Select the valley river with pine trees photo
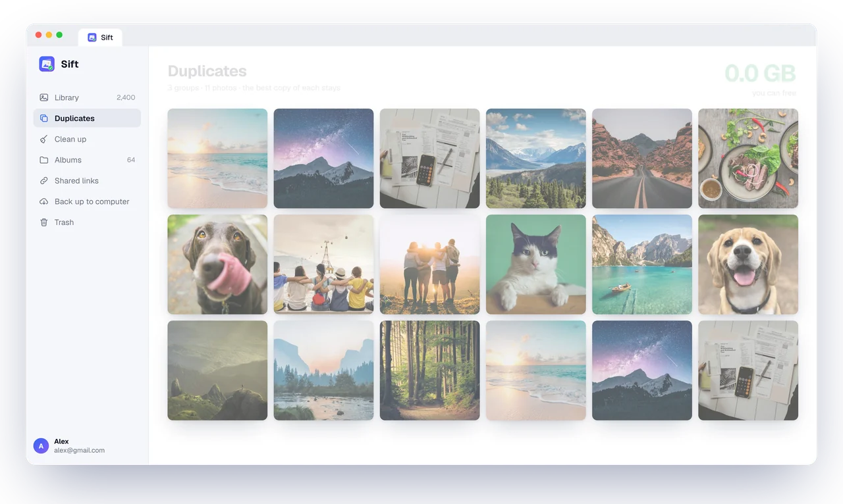 click(323, 370)
